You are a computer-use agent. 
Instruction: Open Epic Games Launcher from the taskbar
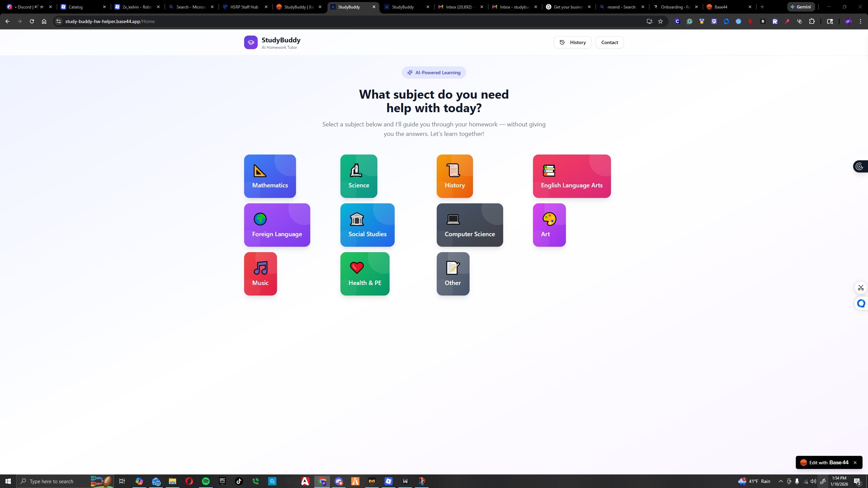click(x=222, y=481)
